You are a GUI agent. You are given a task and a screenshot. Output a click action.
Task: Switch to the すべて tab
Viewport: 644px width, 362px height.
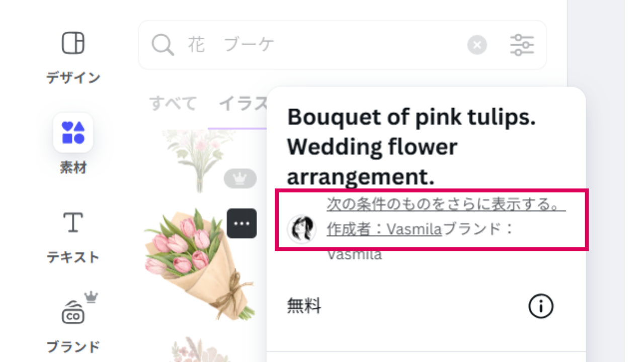pos(173,104)
